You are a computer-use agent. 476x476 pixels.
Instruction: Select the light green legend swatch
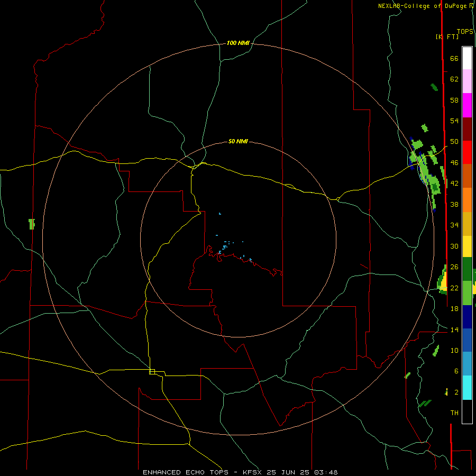(467, 293)
